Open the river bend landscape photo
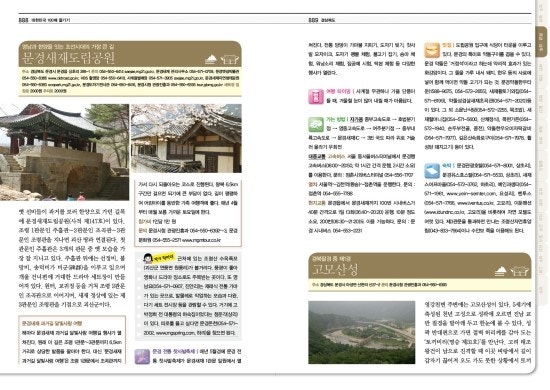The image size is (550, 390). pyautogui.click(x=362, y=332)
